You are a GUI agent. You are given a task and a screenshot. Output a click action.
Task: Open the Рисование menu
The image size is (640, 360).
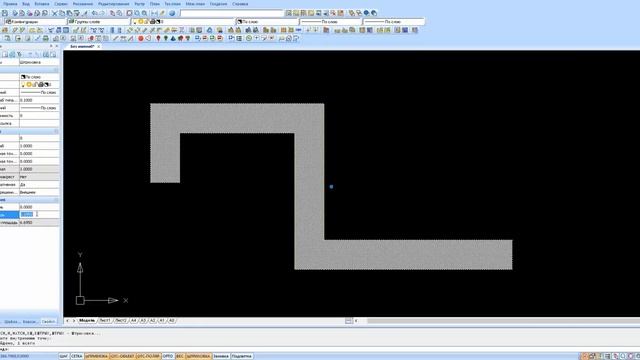[83, 4]
